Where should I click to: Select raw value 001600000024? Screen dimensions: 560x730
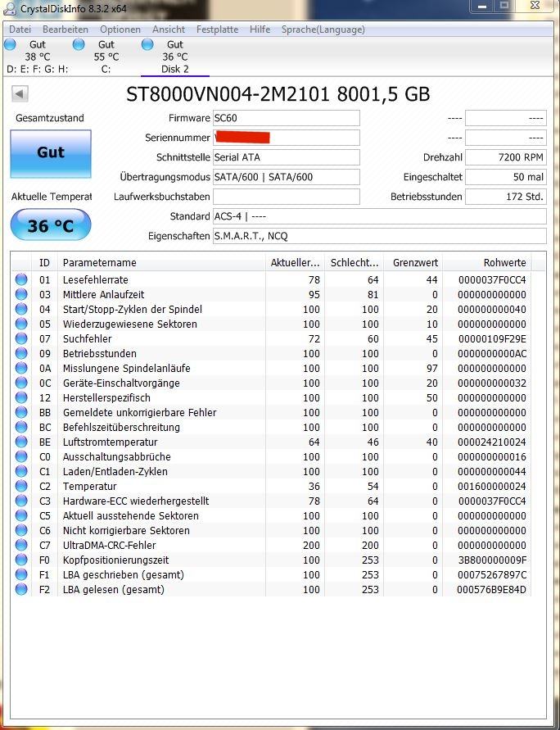pos(492,486)
